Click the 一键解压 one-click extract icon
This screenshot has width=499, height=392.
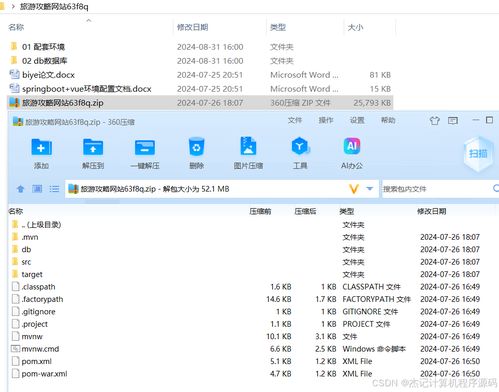145,147
